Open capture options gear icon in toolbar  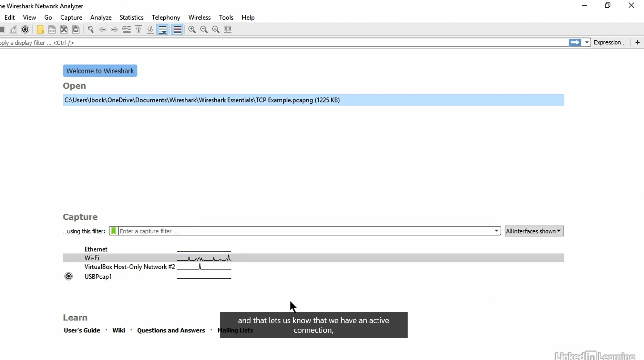coord(25,30)
